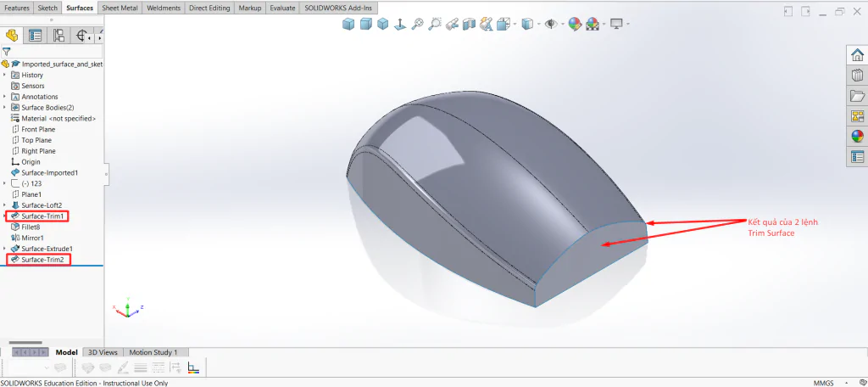Expand the Annotations tree node
Screen dimensions: 868x387
point(5,97)
